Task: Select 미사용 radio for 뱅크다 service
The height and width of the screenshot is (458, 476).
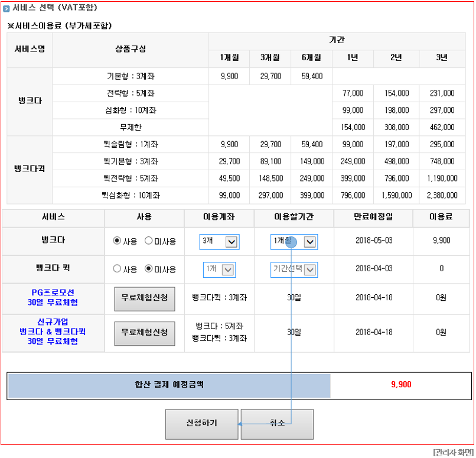Action: coord(148,241)
